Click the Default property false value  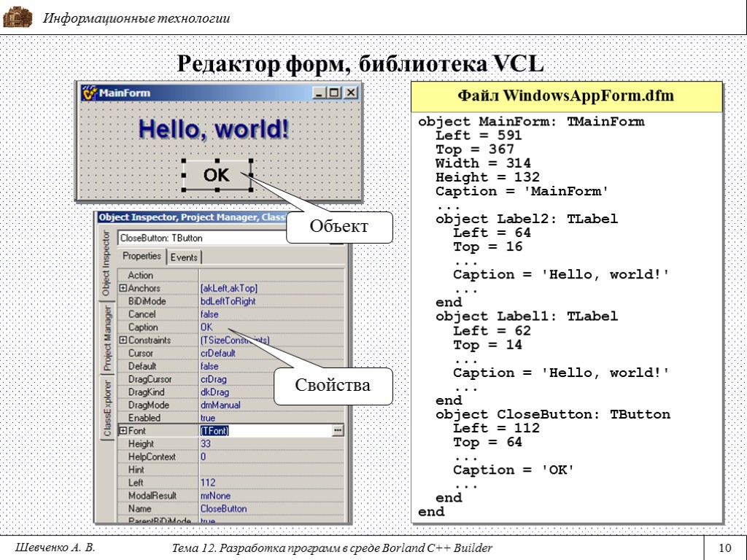pyautogui.click(x=209, y=366)
